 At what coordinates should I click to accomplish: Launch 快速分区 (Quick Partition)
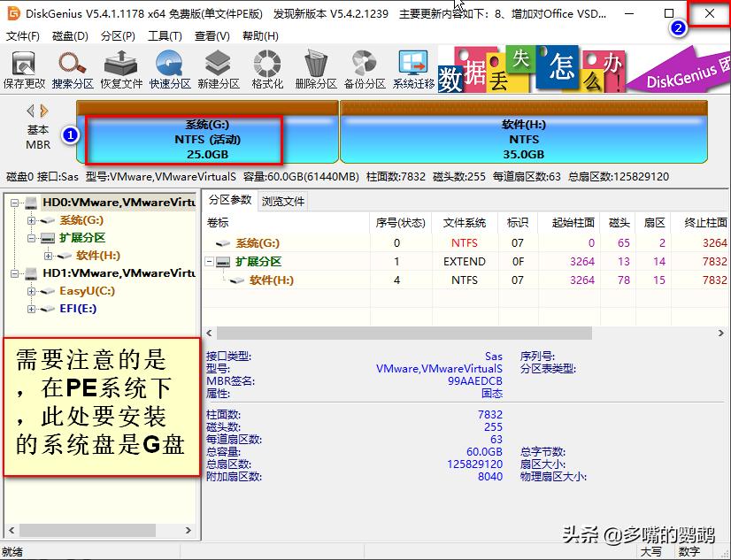pyautogui.click(x=169, y=68)
